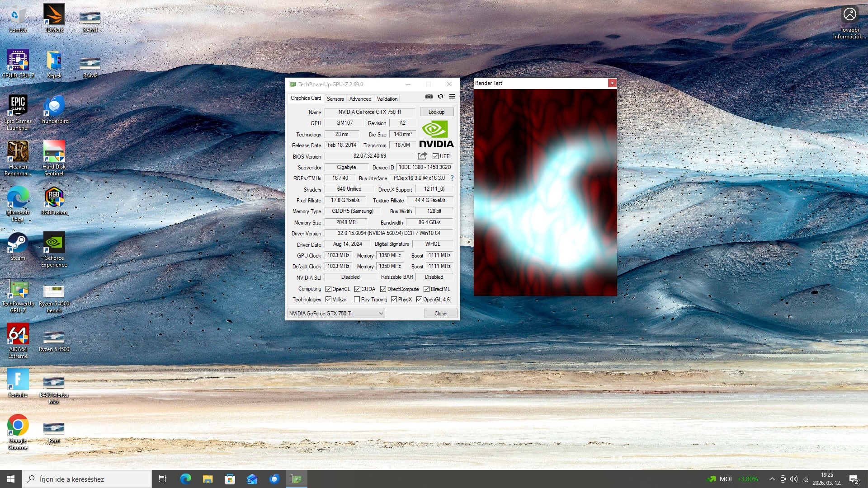Open the Validation tab
The width and height of the screenshot is (868, 488).
pyautogui.click(x=387, y=99)
